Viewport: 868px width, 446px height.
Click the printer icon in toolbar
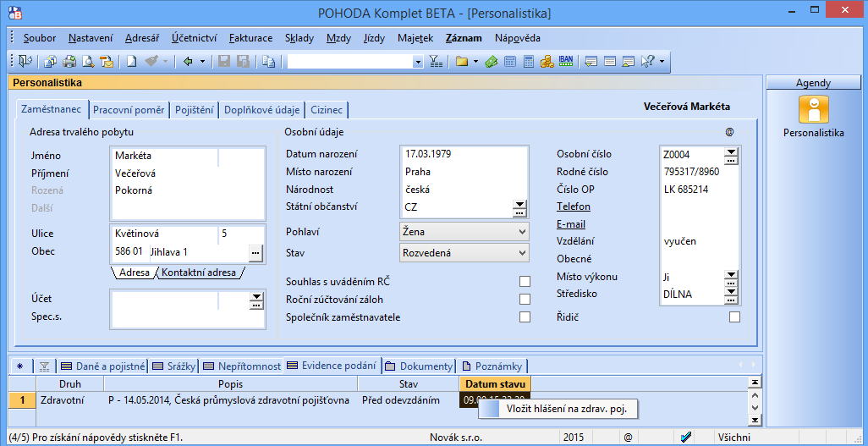click(69, 62)
